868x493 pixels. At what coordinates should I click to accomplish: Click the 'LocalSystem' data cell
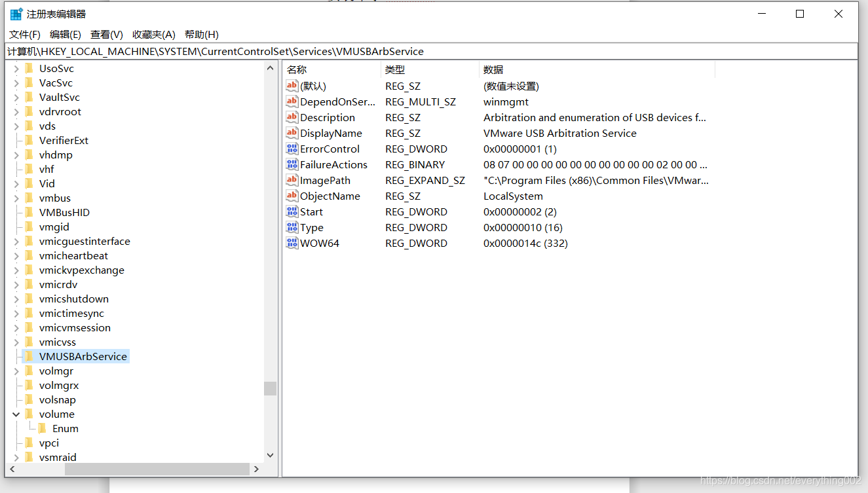click(513, 196)
